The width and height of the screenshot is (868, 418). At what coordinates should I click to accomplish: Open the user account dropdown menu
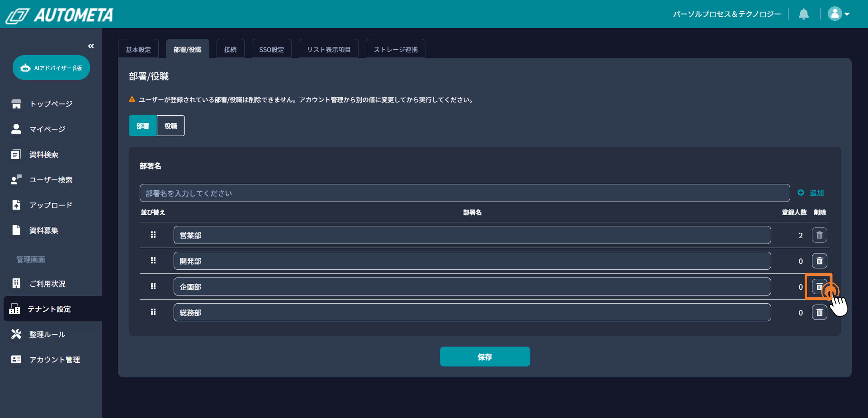tap(839, 14)
